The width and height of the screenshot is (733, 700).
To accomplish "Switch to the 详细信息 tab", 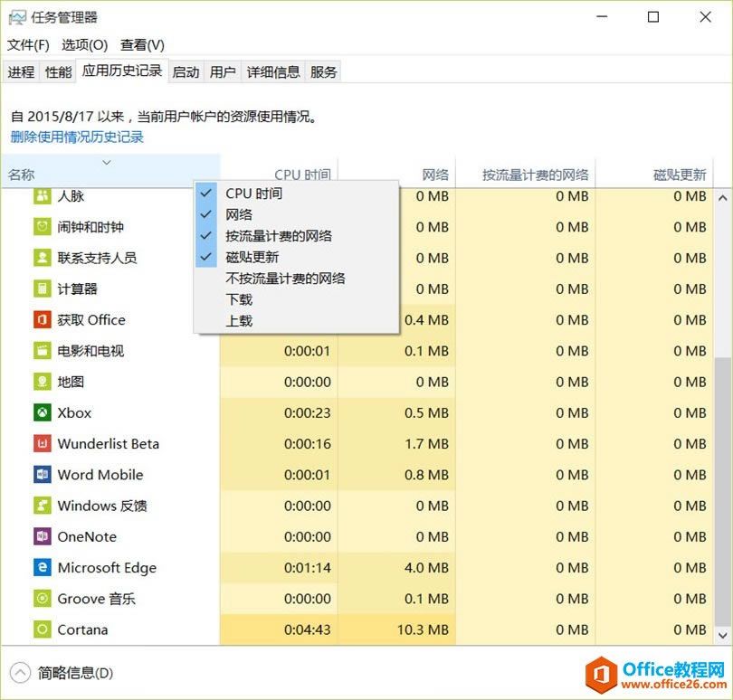I will pyautogui.click(x=273, y=72).
